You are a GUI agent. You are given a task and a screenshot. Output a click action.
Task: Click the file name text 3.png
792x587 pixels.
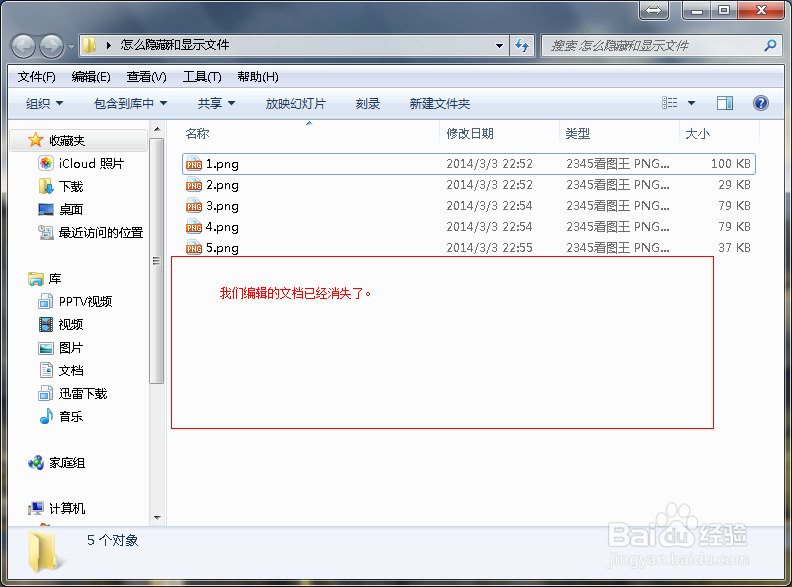pos(222,206)
